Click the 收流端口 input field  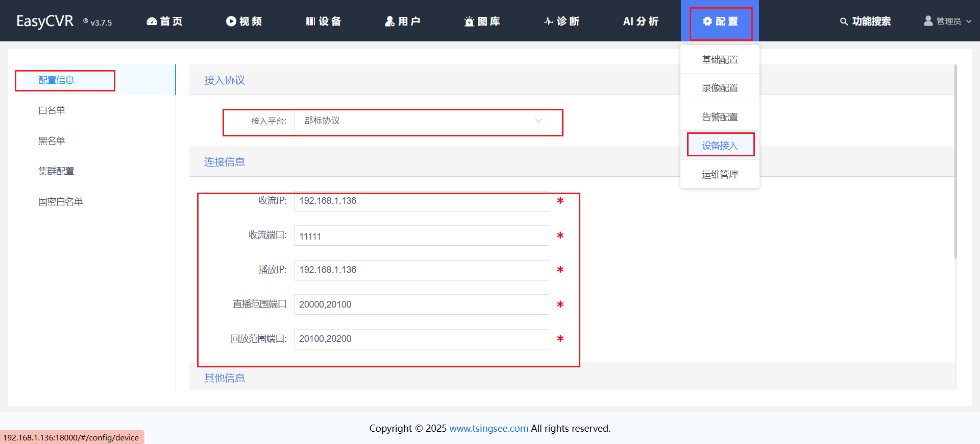point(421,236)
